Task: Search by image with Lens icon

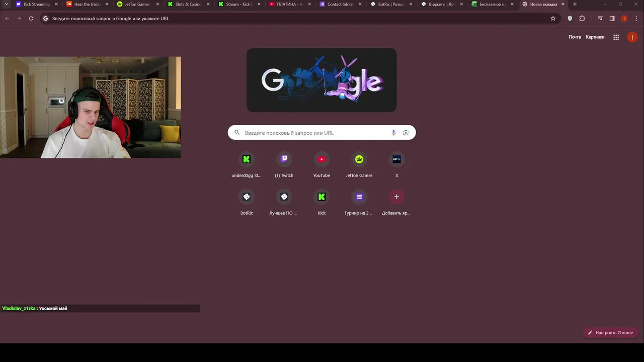Action: coord(406,133)
